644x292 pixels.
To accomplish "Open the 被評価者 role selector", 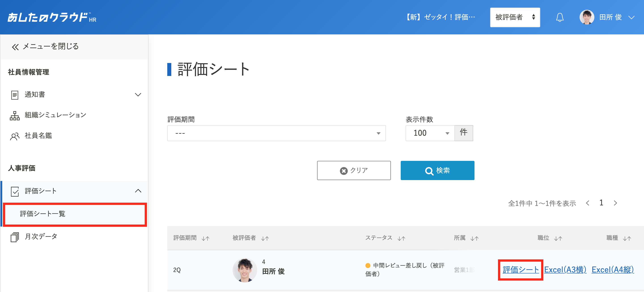I will pos(515,17).
